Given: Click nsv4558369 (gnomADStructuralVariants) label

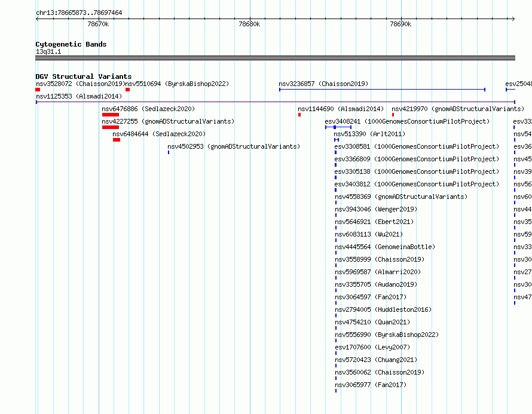Looking at the screenshot, I should [401, 197].
